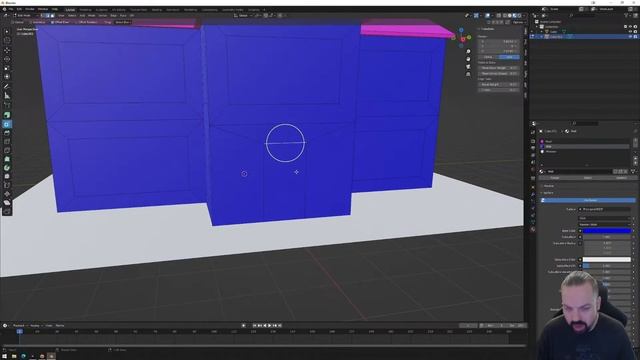Open the Window menu
Screen dimensions: 640x360
point(43,9)
